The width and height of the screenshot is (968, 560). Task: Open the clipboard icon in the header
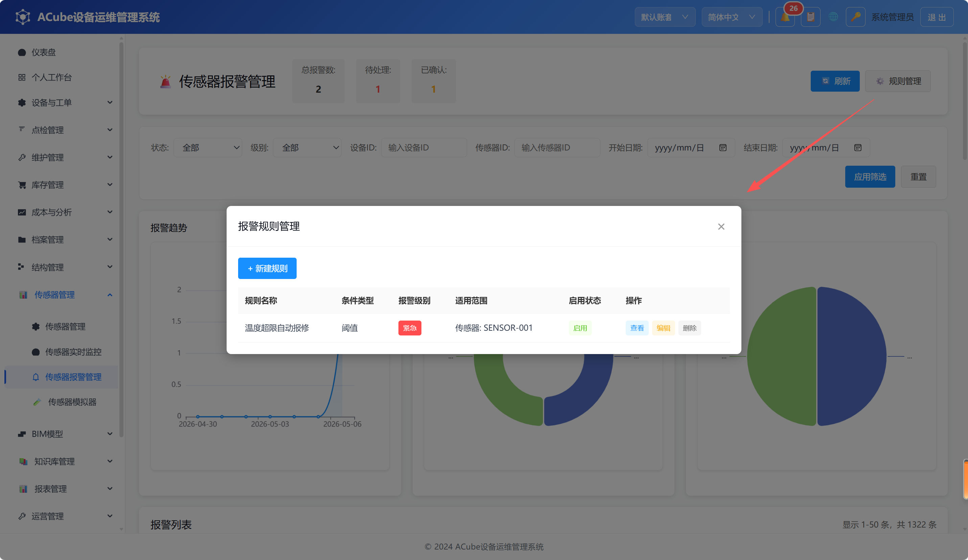pyautogui.click(x=810, y=17)
